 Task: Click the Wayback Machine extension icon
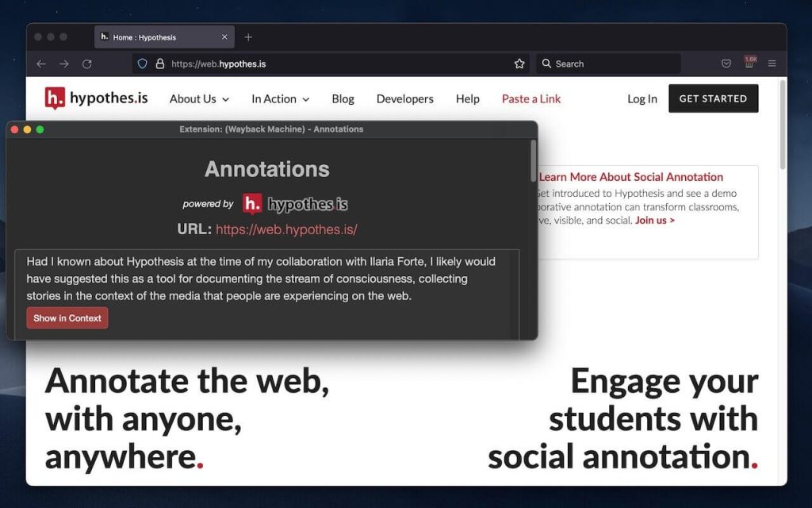click(749, 63)
